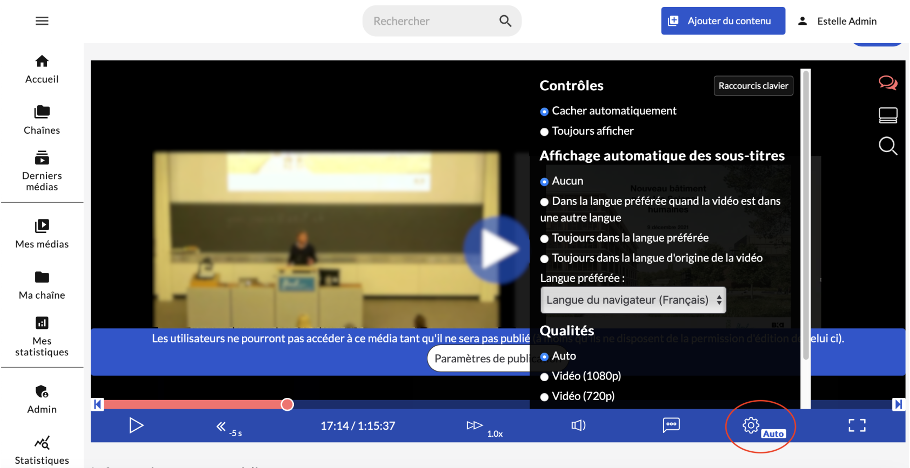Image resolution: width=910 pixels, height=468 pixels.
Task: Open the hamburger navigation menu
Action: (x=42, y=21)
